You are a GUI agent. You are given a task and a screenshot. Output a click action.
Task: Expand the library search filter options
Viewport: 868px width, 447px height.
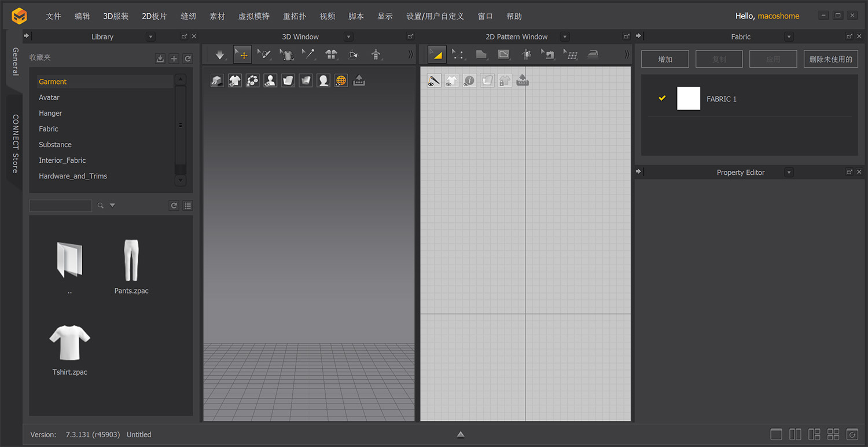click(x=112, y=205)
